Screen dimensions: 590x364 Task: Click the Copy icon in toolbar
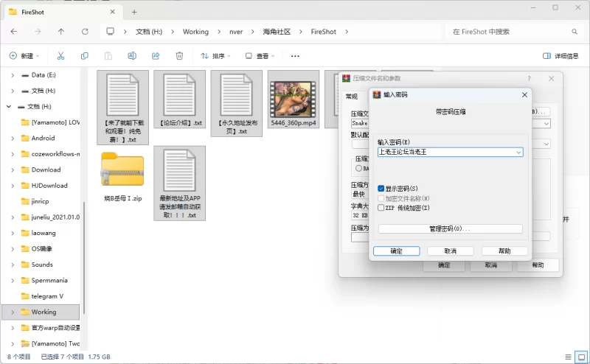85,56
